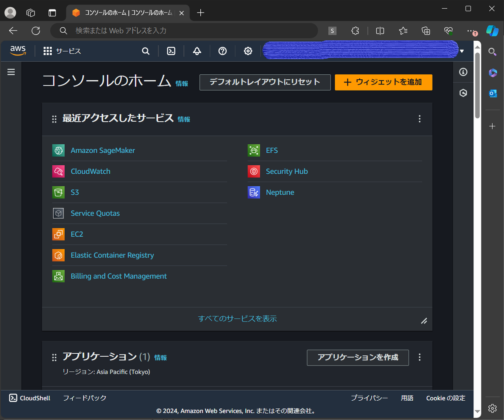This screenshot has width=504, height=420.
Task: Click フィードバック in the footer
Action: pos(85,398)
